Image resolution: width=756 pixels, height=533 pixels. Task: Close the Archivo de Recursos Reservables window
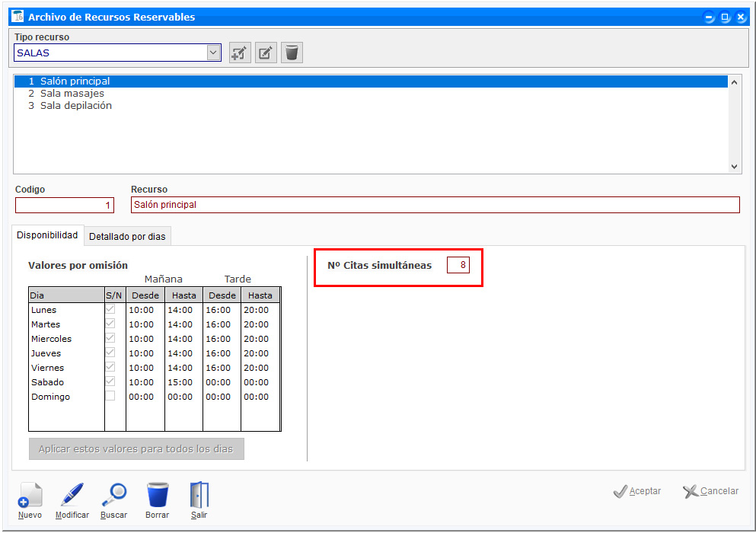[x=741, y=18]
